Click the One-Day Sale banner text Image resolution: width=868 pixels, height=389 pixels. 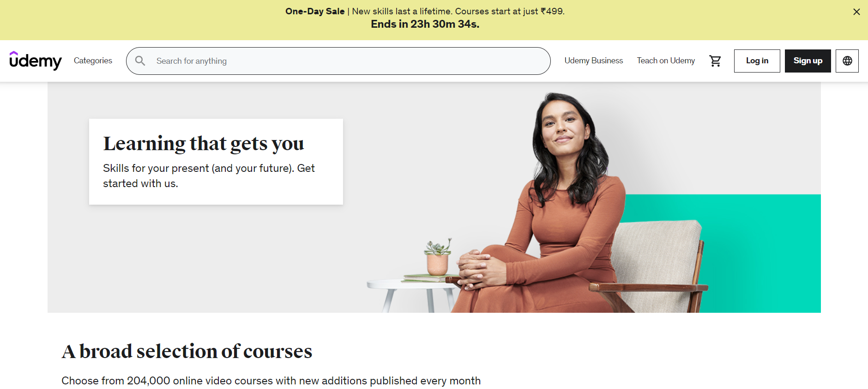tap(425, 11)
